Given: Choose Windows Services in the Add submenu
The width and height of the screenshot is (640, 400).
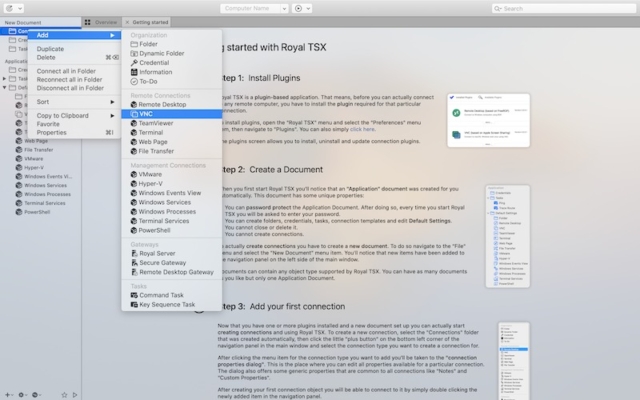Looking at the screenshot, I should 171,202.
